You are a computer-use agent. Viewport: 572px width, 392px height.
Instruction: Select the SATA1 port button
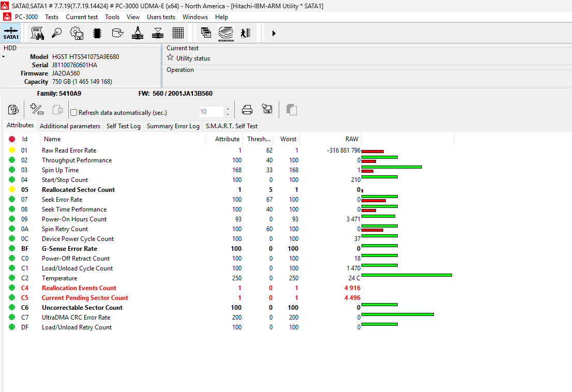11,33
